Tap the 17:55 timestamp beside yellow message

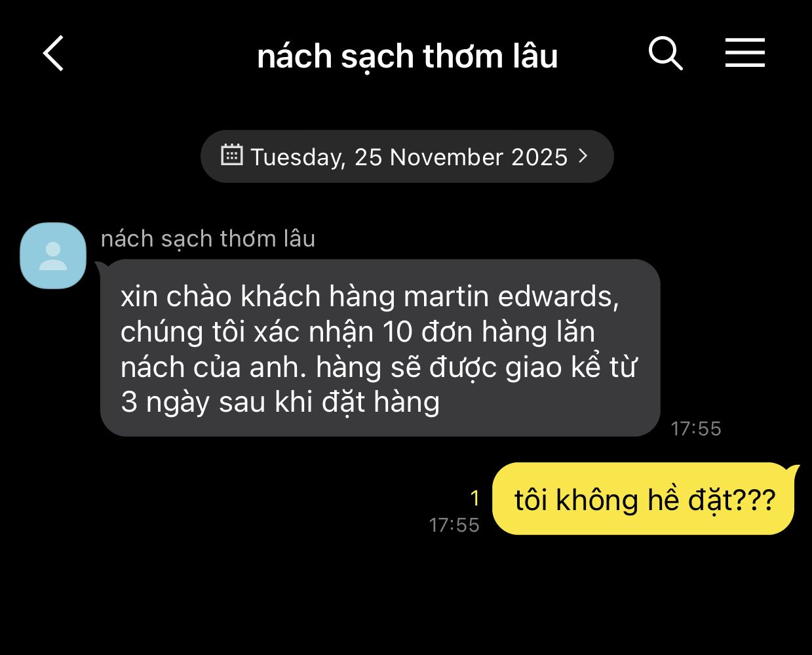(454, 525)
